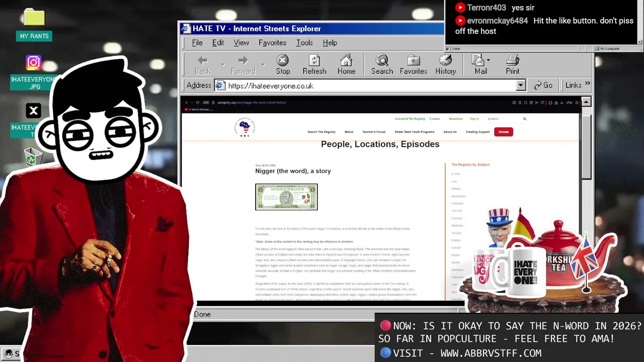The width and height of the screenshot is (644, 362).
Task: Open the Teacher's Forum nav link
Action: click(x=374, y=132)
